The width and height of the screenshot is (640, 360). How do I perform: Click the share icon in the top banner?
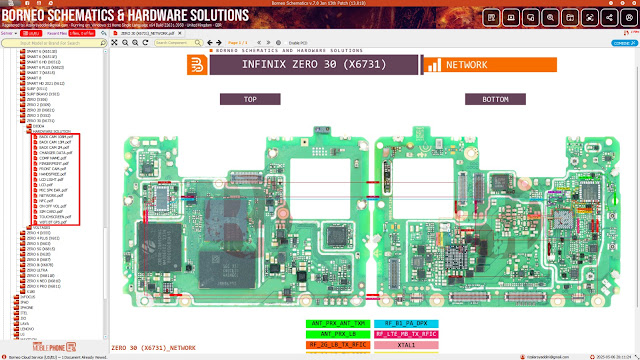(609, 18)
